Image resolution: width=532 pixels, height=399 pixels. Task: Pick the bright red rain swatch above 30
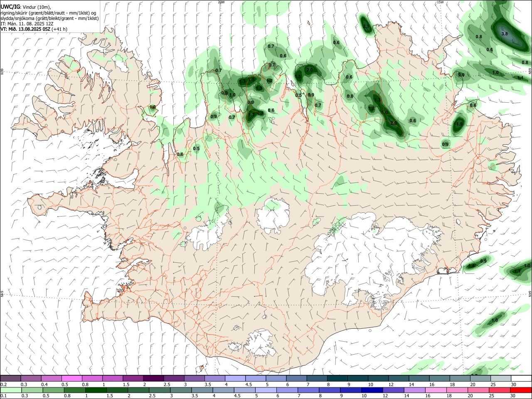tap(521, 390)
